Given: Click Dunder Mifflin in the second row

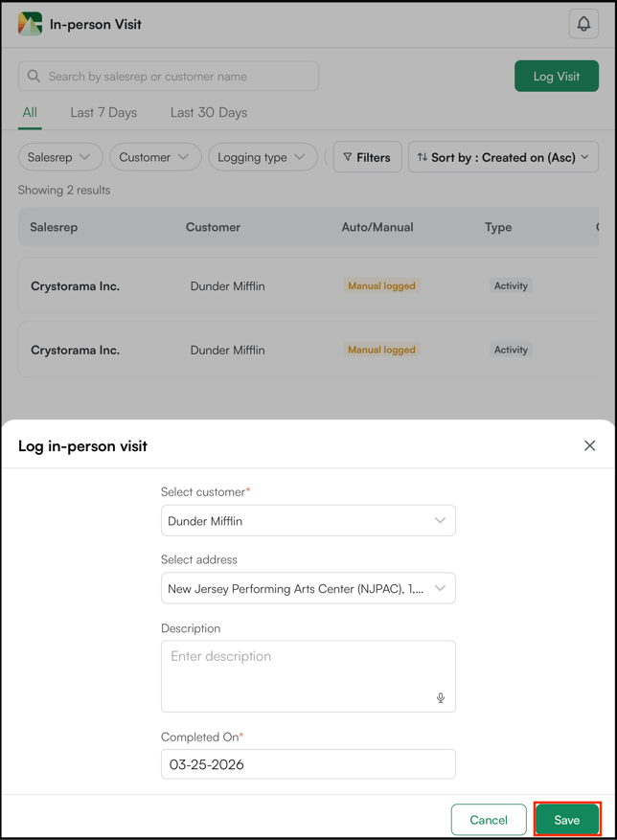Looking at the screenshot, I should (227, 350).
